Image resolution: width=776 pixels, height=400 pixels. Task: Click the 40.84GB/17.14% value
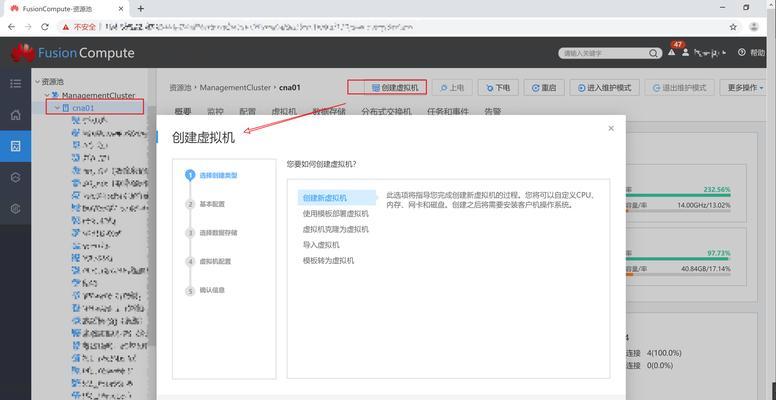(706, 268)
